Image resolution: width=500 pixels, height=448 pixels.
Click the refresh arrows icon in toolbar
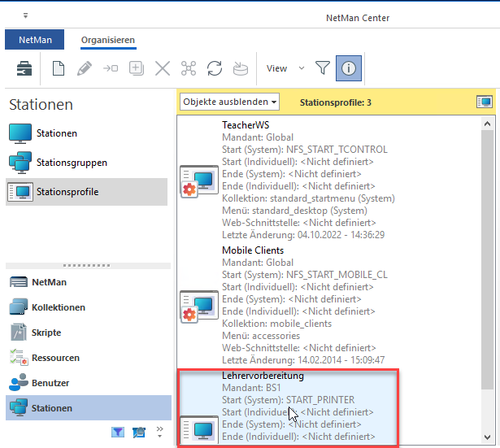click(x=215, y=69)
